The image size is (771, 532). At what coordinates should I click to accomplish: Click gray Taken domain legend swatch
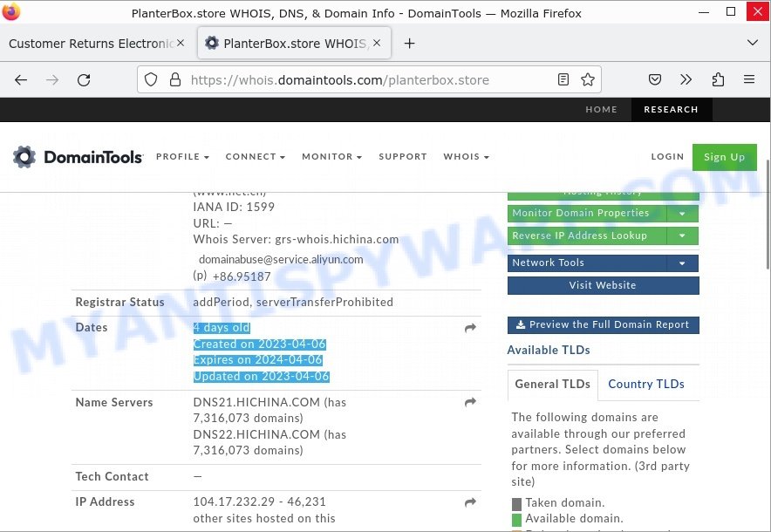pyautogui.click(x=516, y=504)
